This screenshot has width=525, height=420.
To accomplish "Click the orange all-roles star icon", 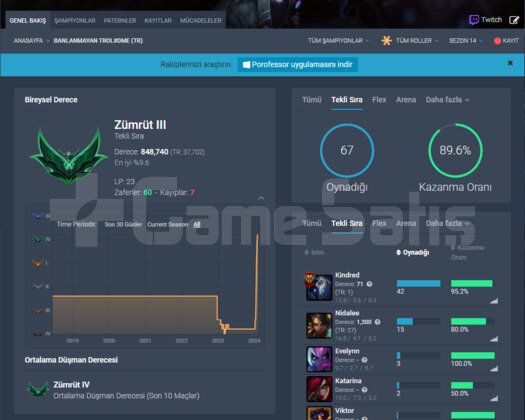I will [386, 41].
